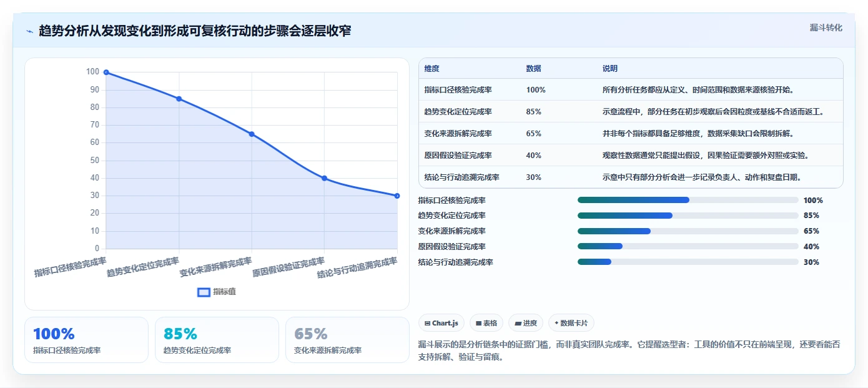Click the 漏斗转化 label in header
This screenshot has width=868, height=388.
tap(826, 27)
